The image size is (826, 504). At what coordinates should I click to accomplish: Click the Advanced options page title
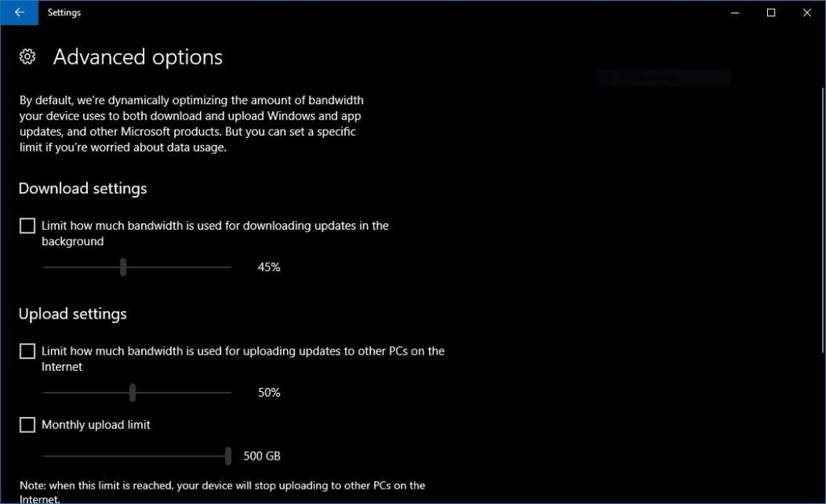138,56
